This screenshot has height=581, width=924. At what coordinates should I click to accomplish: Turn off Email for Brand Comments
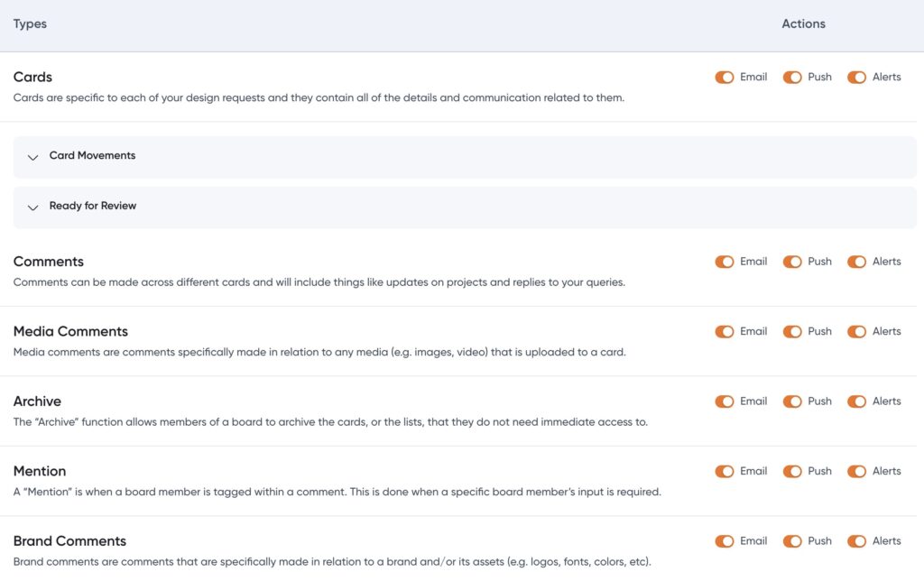pyautogui.click(x=725, y=541)
